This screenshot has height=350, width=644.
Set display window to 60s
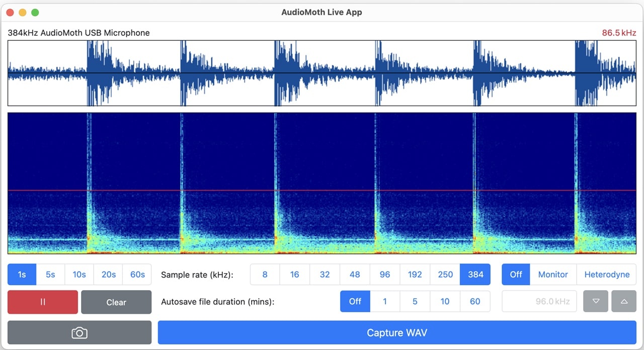[137, 275]
